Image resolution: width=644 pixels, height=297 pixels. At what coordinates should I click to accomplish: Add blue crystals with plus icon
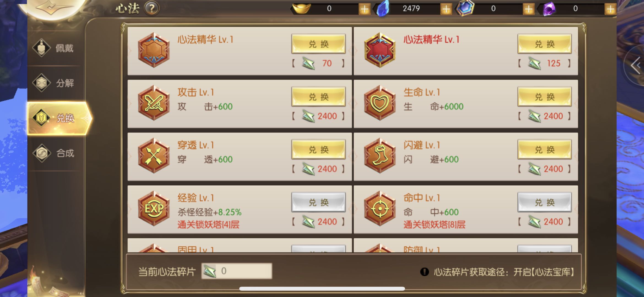coord(446,9)
